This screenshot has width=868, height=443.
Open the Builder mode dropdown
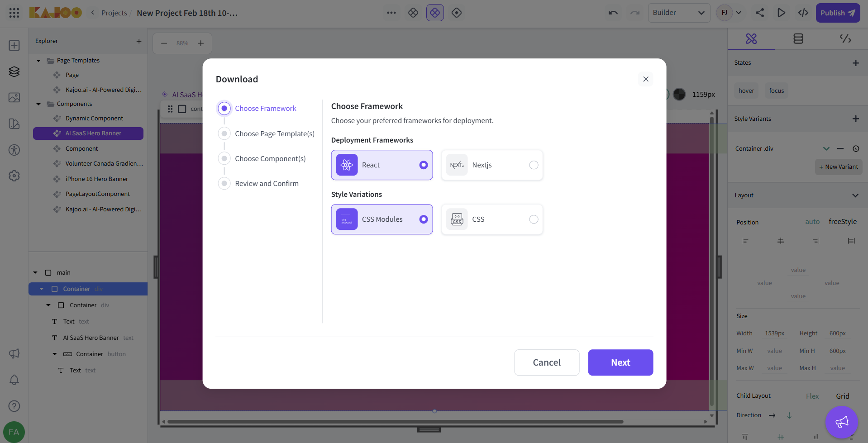679,13
